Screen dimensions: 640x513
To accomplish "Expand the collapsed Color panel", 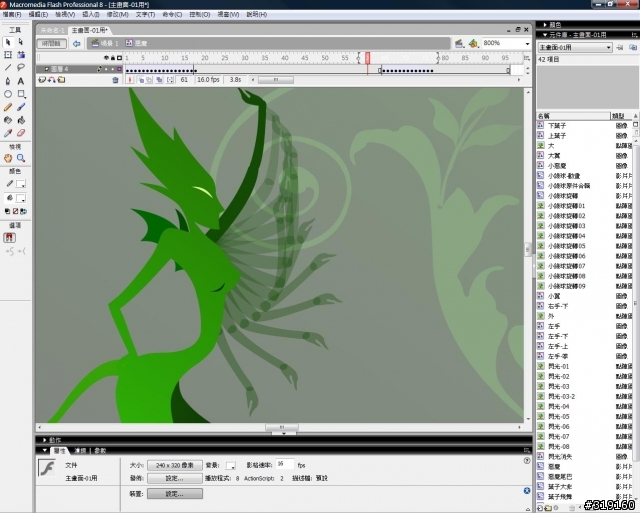I will 545,25.
